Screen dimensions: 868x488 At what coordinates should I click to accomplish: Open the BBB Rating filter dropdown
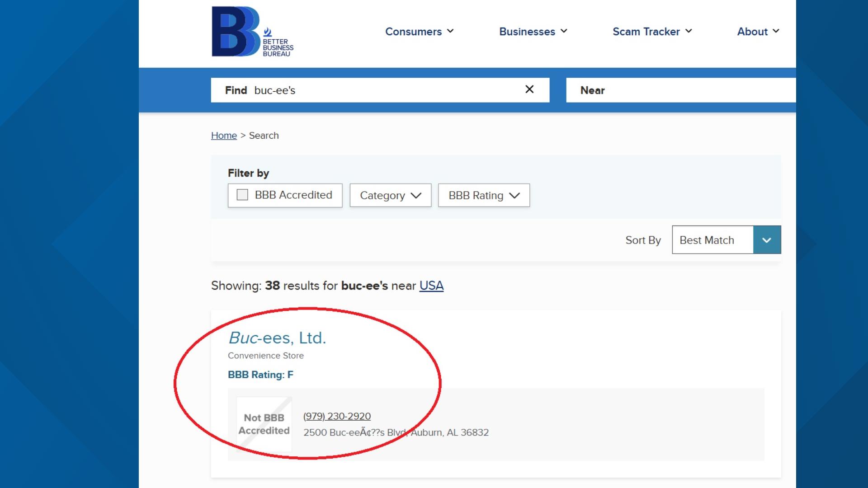coord(484,195)
